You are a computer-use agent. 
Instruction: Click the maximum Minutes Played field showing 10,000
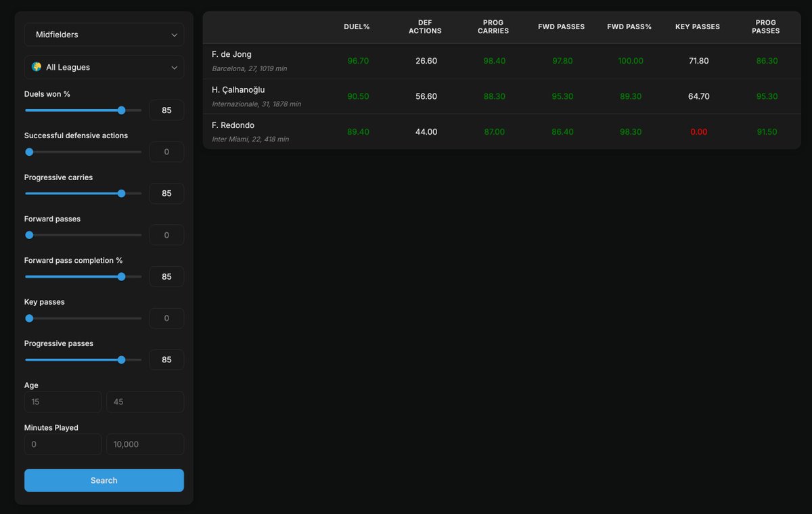(145, 444)
